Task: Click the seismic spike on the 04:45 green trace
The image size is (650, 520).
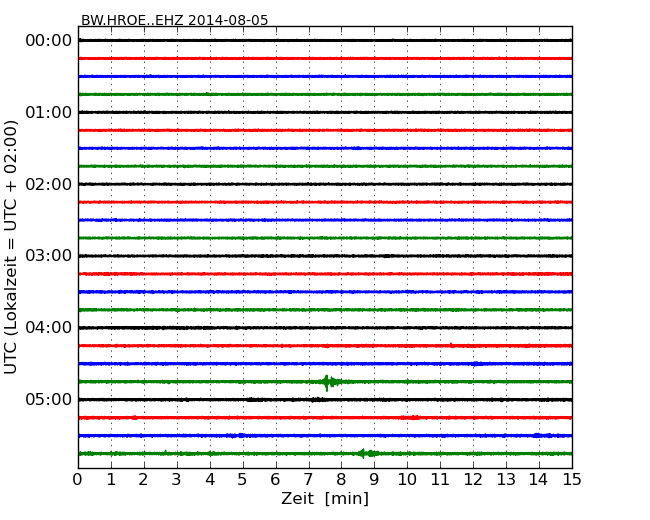Action: pos(330,382)
